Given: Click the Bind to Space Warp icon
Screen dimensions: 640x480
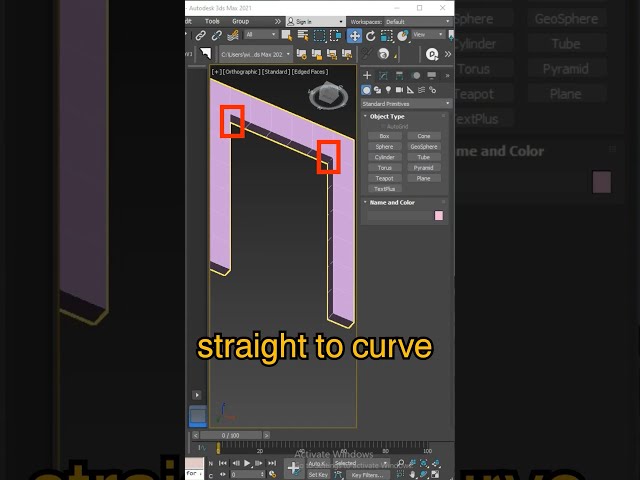Looking at the screenshot, I should [233, 36].
